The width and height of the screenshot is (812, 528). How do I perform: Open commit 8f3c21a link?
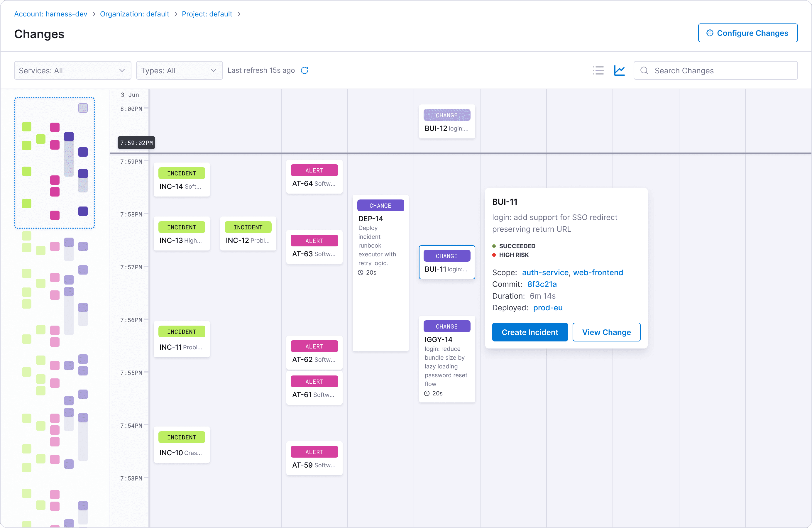tap(542, 284)
